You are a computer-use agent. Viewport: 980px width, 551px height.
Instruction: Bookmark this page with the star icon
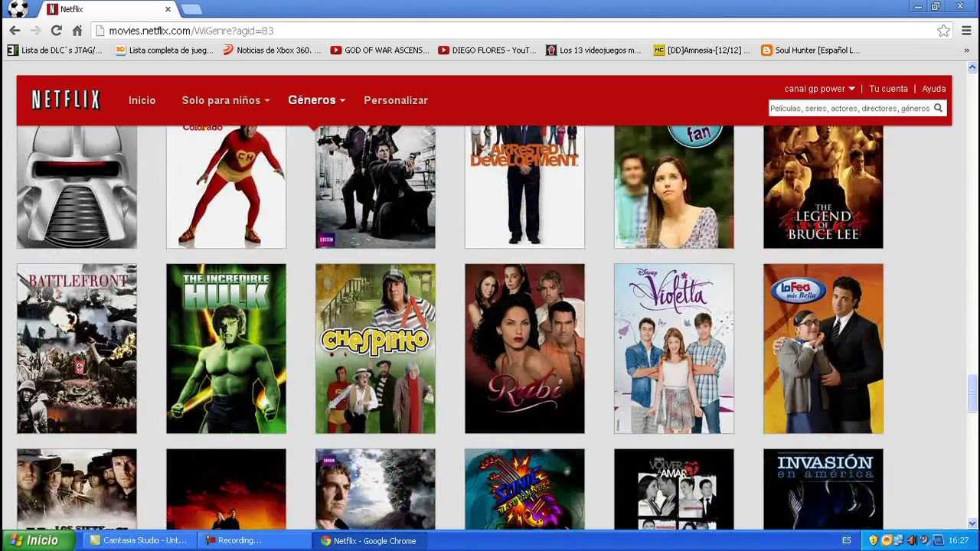click(x=944, y=31)
